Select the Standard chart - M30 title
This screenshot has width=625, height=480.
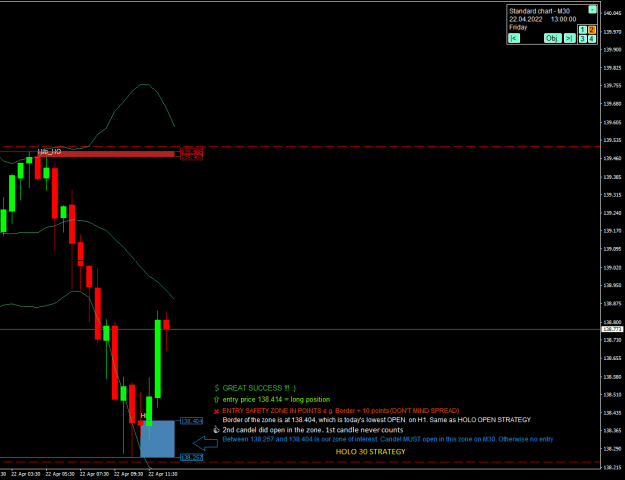click(x=539, y=11)
